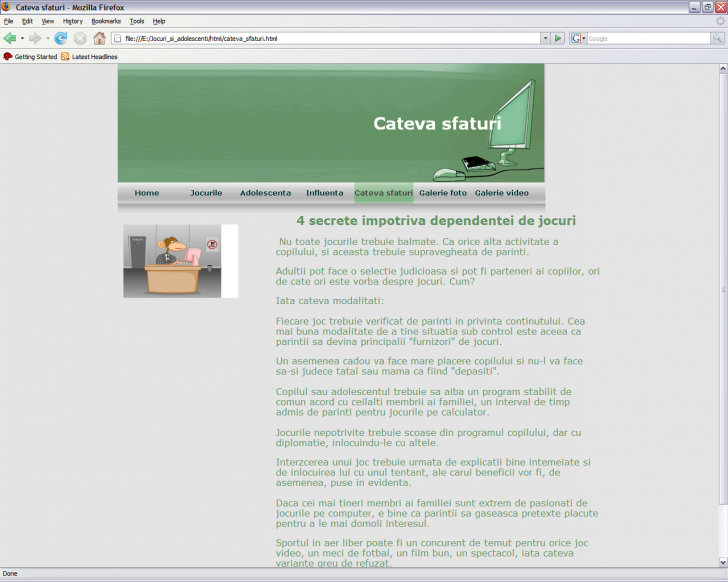Click the Stop loading button
The width and height of the screenshot is (728, 582).
(80, 38)
